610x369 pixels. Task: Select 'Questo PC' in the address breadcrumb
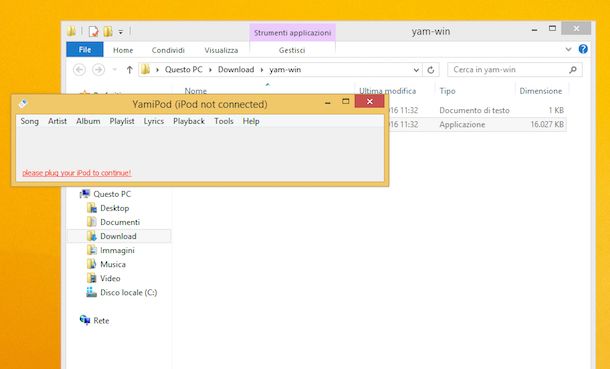click(x=184, y=70)
